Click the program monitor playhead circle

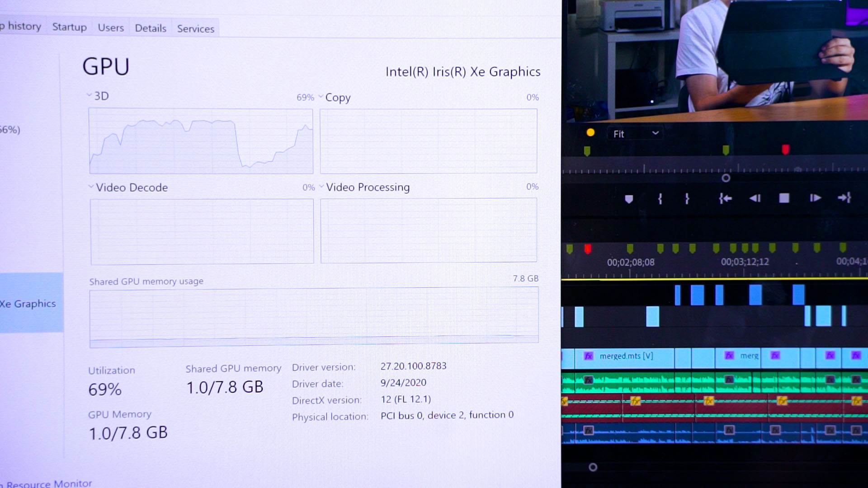point(726,178)
